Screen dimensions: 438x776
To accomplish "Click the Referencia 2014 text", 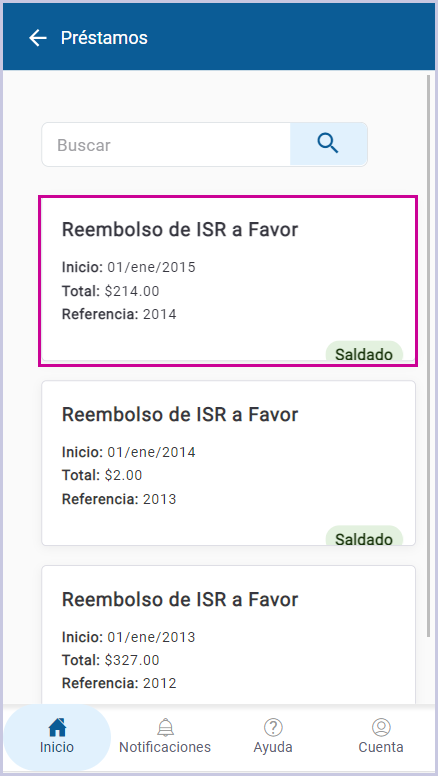I will click(119, 314).
